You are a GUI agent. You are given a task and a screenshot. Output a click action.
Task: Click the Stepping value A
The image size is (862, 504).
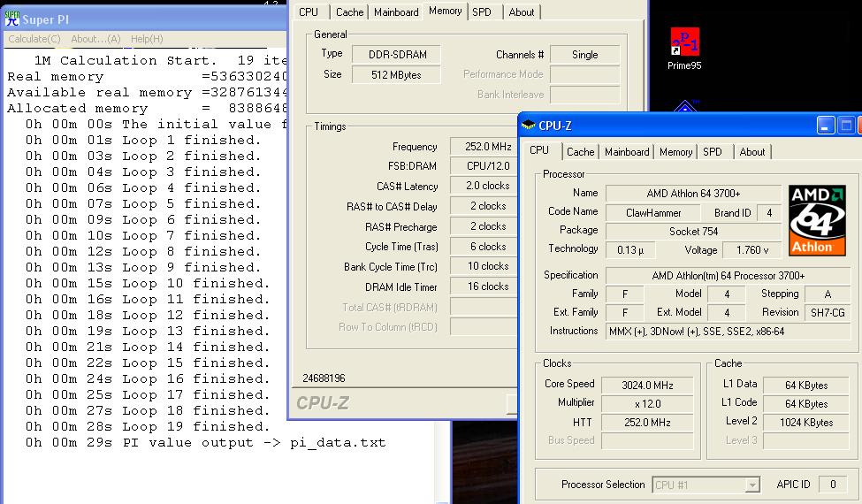828,294
